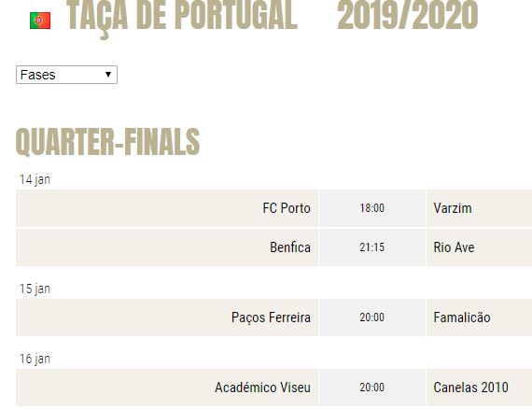Open Paços Ferreira team link
532x409 pixels.
pos(271,317)
